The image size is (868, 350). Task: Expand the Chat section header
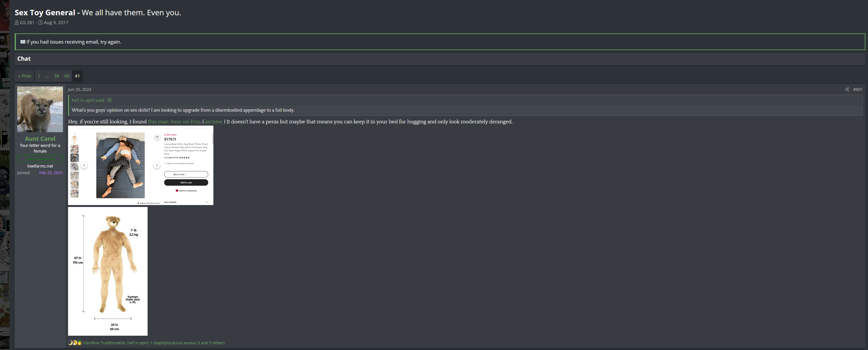pos(24,58)
